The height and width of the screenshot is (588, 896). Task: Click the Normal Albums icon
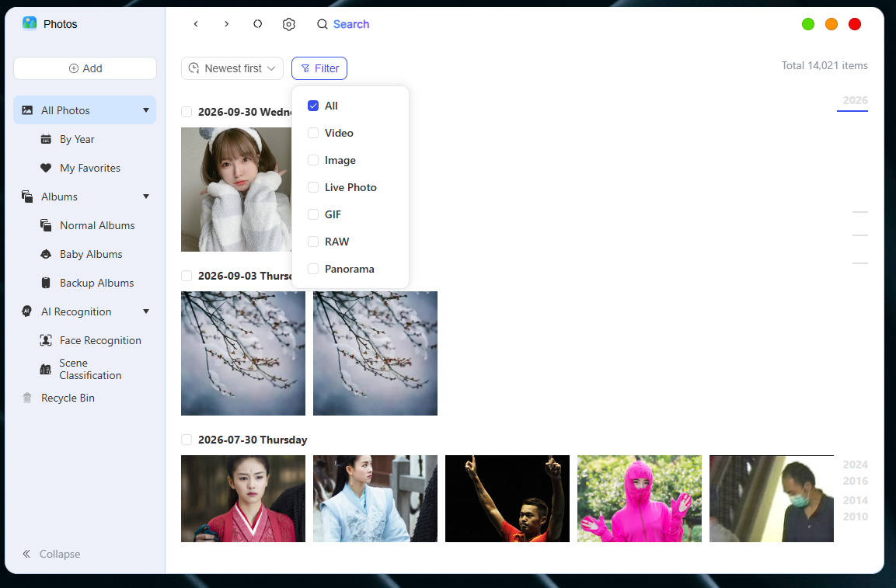click(47, 225)
